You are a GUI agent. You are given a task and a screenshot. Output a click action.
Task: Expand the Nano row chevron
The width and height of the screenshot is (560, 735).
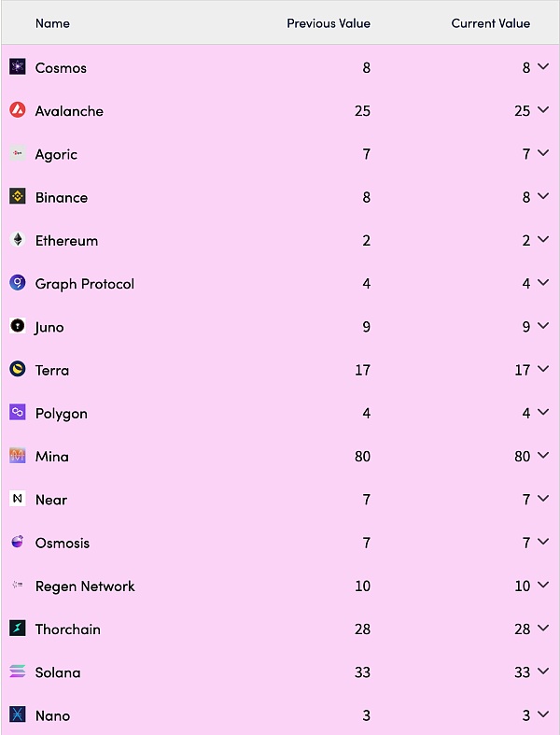point(543,714)
